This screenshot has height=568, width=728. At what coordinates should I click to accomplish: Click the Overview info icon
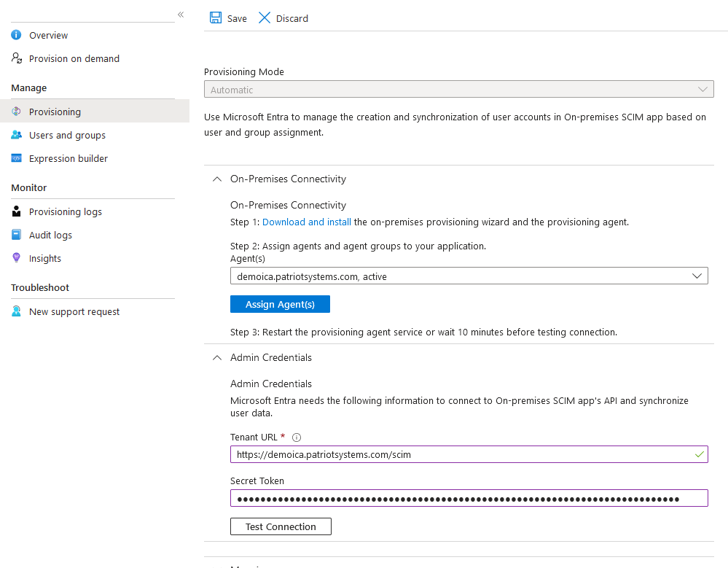tap(16, 35)
